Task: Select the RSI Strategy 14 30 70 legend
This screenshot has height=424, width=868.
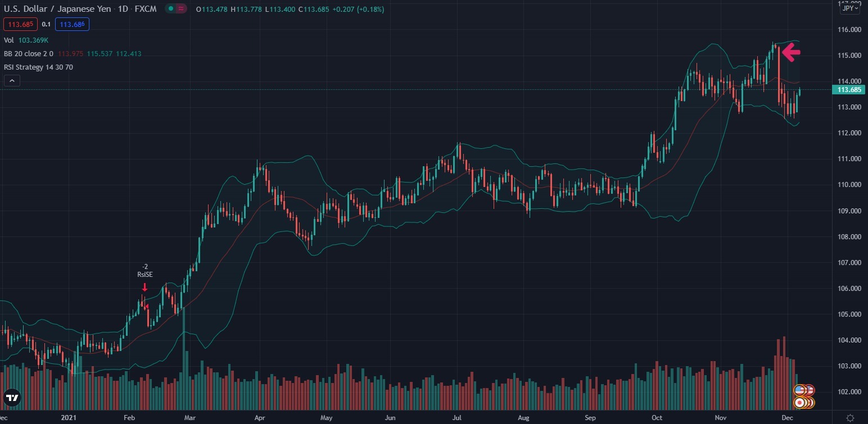Action: (38, 67)
